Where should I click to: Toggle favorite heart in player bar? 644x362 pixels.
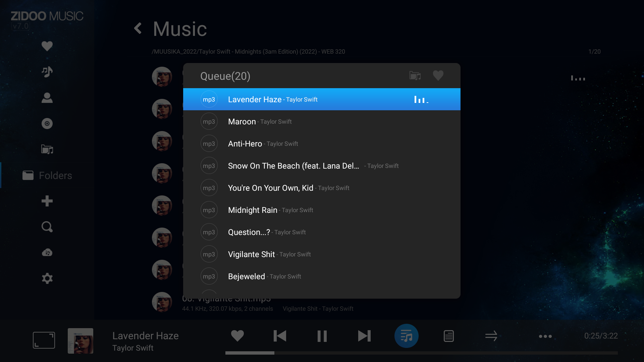(237, 336)
